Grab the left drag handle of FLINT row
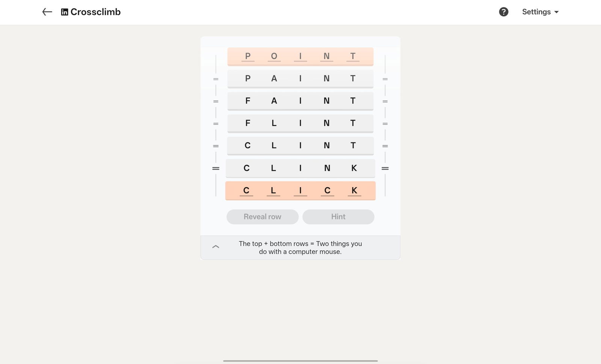This screenshot has width=601, height=364. [x=216, y=124]
